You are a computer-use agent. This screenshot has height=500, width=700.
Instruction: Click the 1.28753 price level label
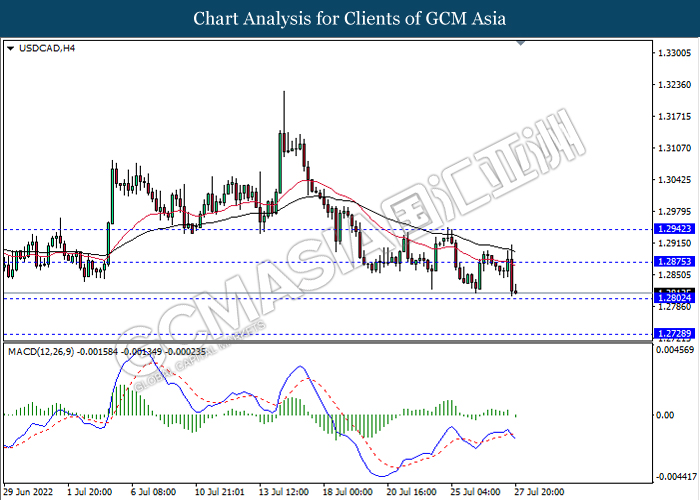coord(674,262)
